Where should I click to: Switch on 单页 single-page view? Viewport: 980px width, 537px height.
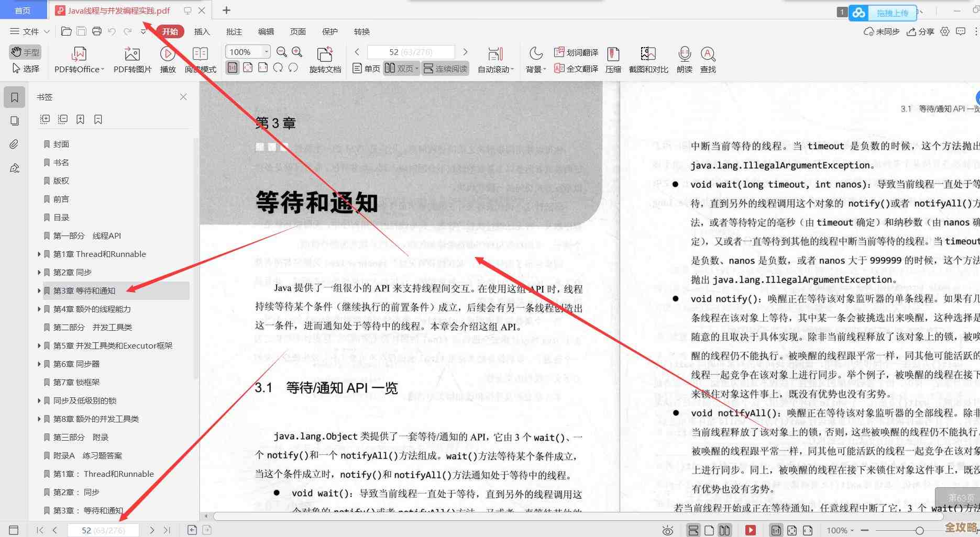(365, 68)
